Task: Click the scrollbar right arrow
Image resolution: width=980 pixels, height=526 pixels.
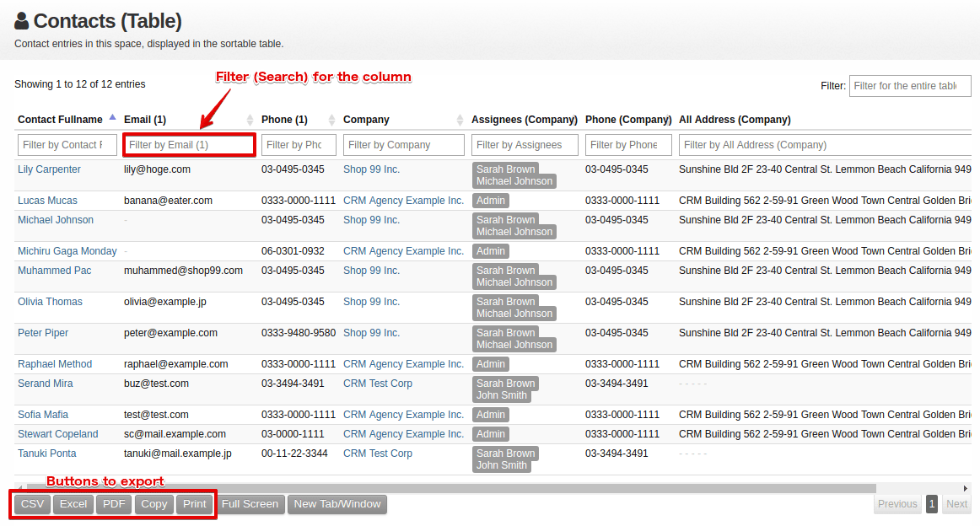Action: click(x=966, y=488)
